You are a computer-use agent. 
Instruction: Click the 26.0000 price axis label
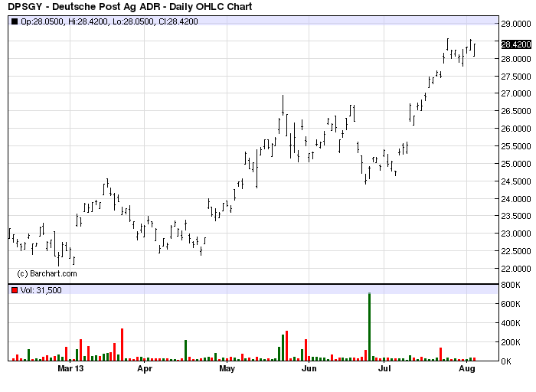(516, 129)
